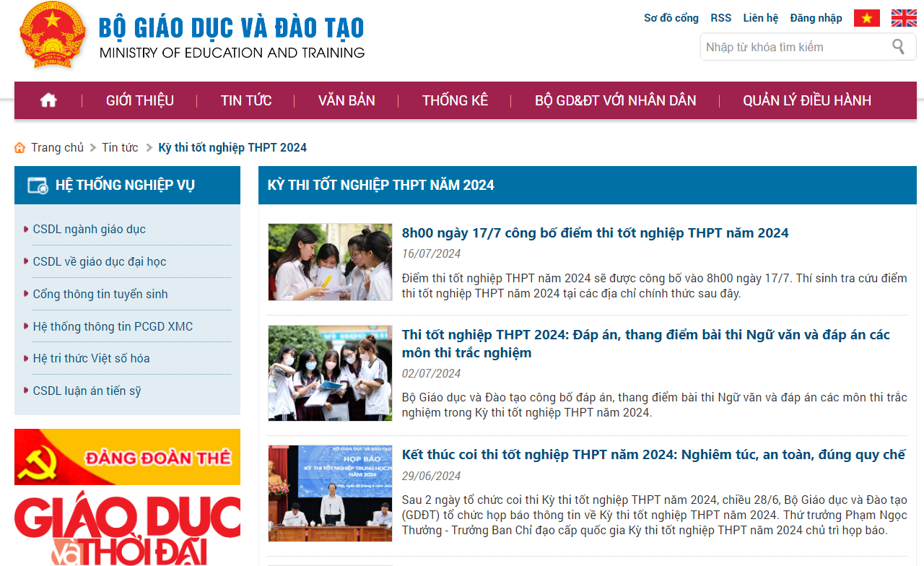The height and width of the screenshot is (566, 924).
Task: Focus the keyword search input field
Action: click(794, 47)
